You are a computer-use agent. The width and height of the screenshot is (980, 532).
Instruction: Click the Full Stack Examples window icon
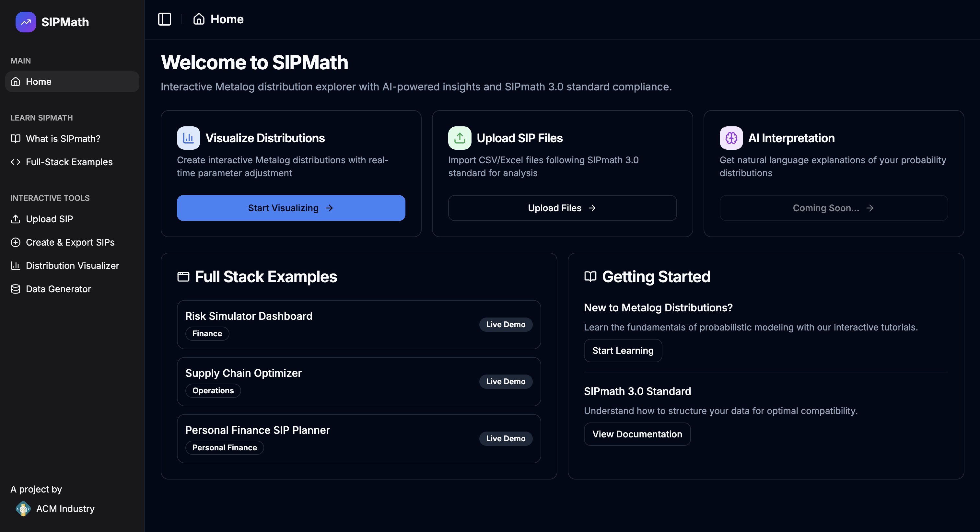[183, 276]
